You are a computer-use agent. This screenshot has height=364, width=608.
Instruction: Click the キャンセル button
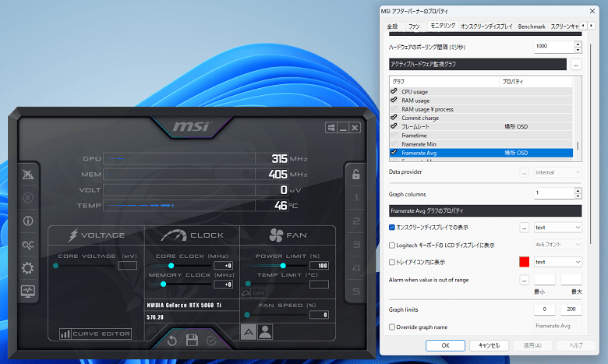click(489, 345)
